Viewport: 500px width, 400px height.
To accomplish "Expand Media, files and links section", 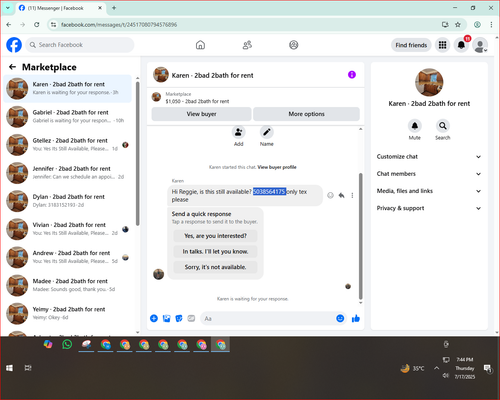I will point(429,191).
